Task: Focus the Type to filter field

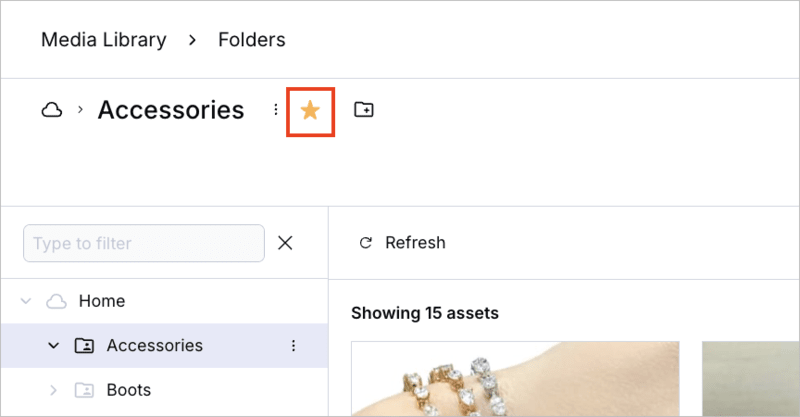Action: pyautogui.click(x=143, y=243)
